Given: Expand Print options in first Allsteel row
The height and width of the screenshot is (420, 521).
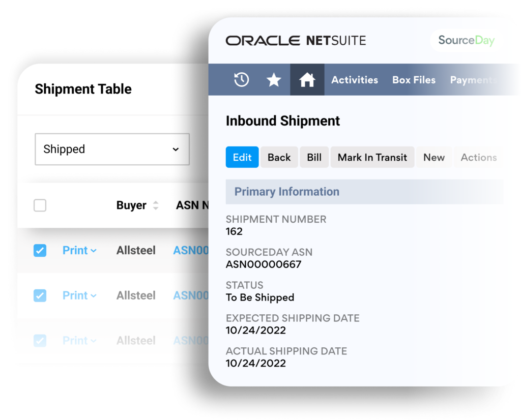Looking at the screenshot, I should [79, 250].
